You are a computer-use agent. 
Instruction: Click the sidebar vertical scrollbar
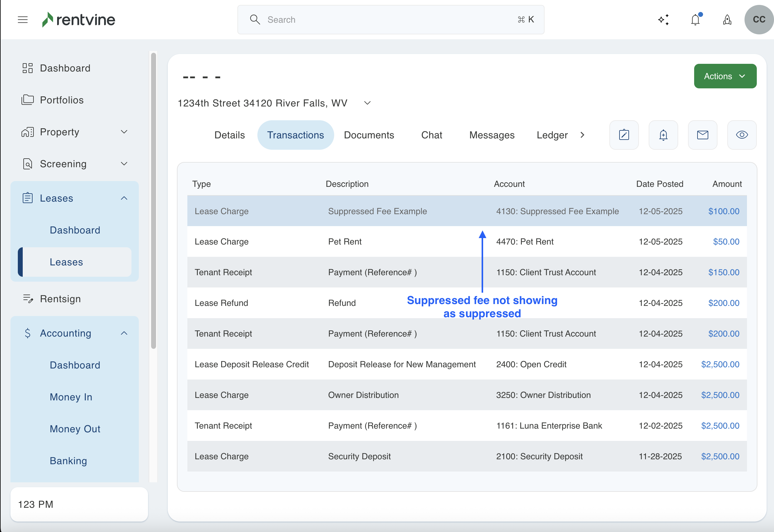154,200
